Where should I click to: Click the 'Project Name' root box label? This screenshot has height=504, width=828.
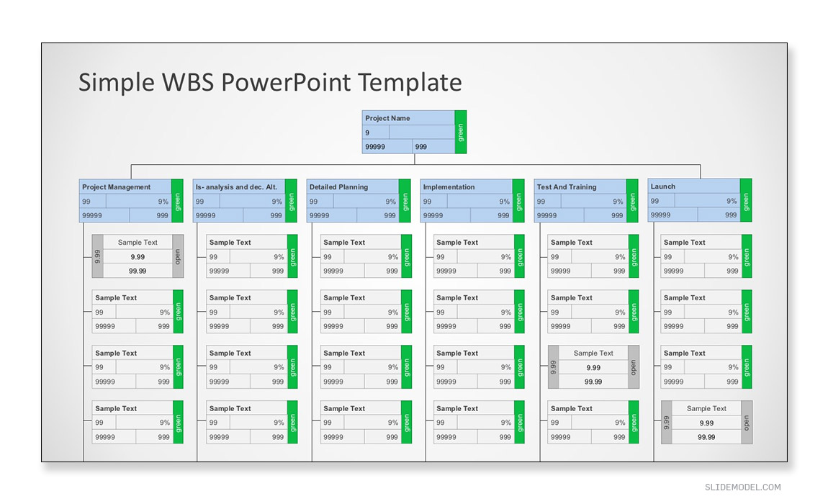tap(387, 118)
